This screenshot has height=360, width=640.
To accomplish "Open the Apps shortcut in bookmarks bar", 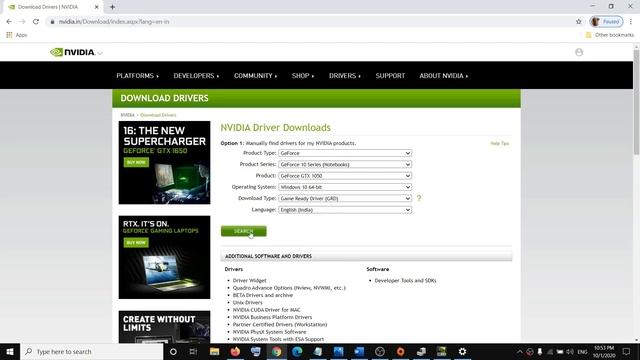I will [17, 35].
